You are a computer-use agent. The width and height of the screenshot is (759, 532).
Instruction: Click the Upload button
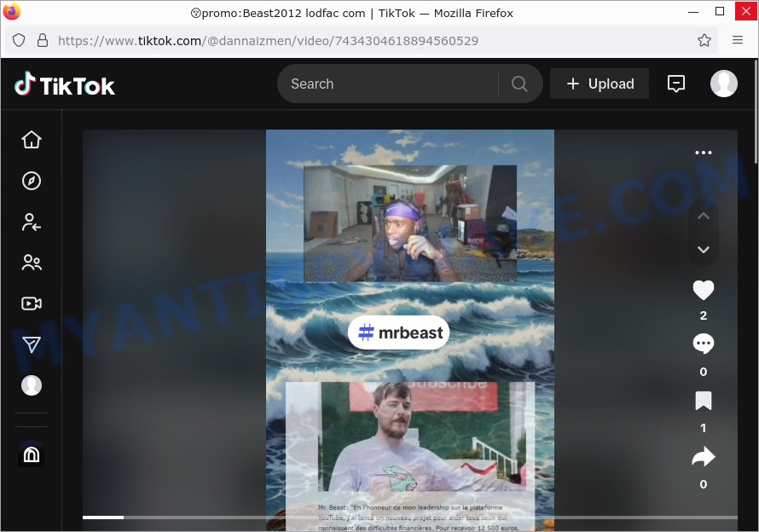tap(600, 84)
